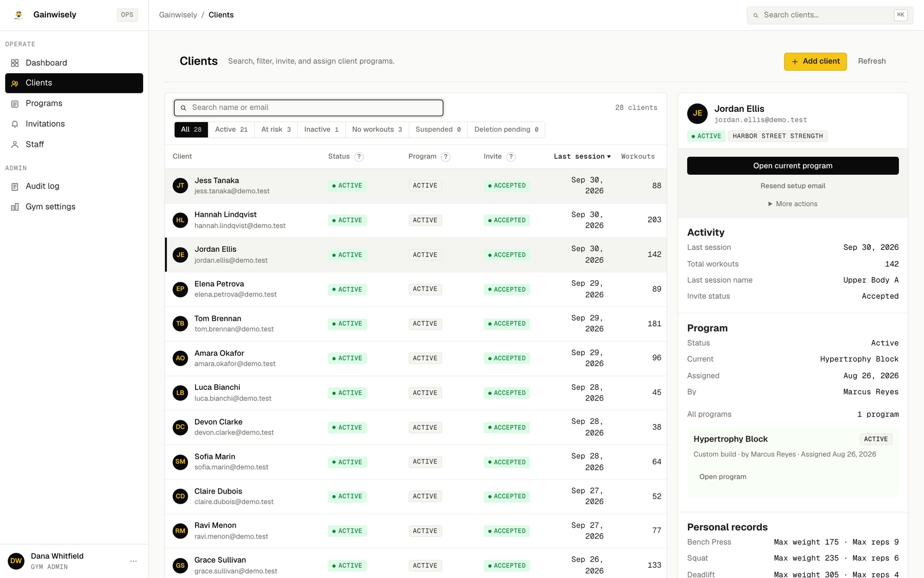924x578 pixels.
Task: Focus the Search name or email field
Action: pyautogui.click(x=309, y=108)
